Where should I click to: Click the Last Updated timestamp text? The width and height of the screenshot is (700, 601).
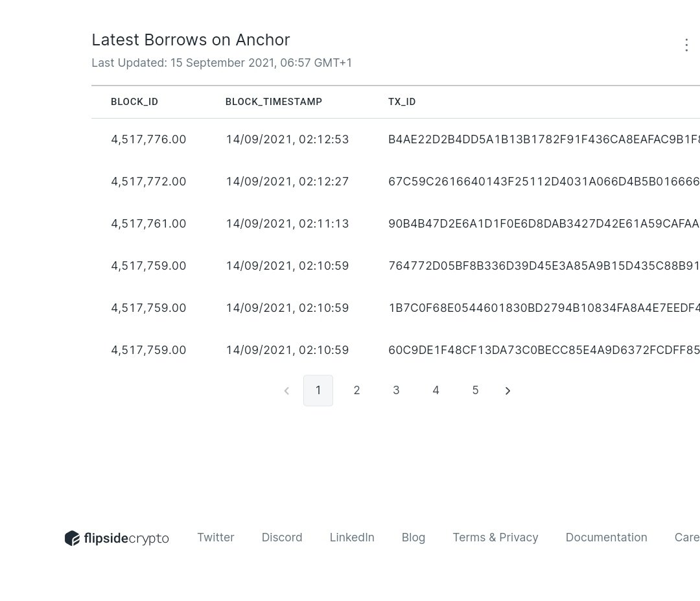pos(222,63)
